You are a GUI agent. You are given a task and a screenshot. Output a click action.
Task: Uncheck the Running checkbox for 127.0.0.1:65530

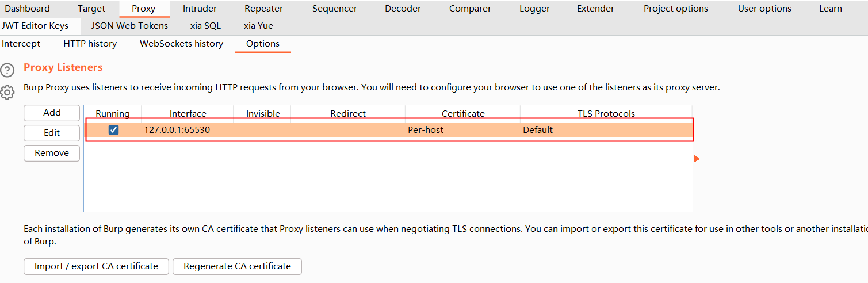(x=113, y=130)
